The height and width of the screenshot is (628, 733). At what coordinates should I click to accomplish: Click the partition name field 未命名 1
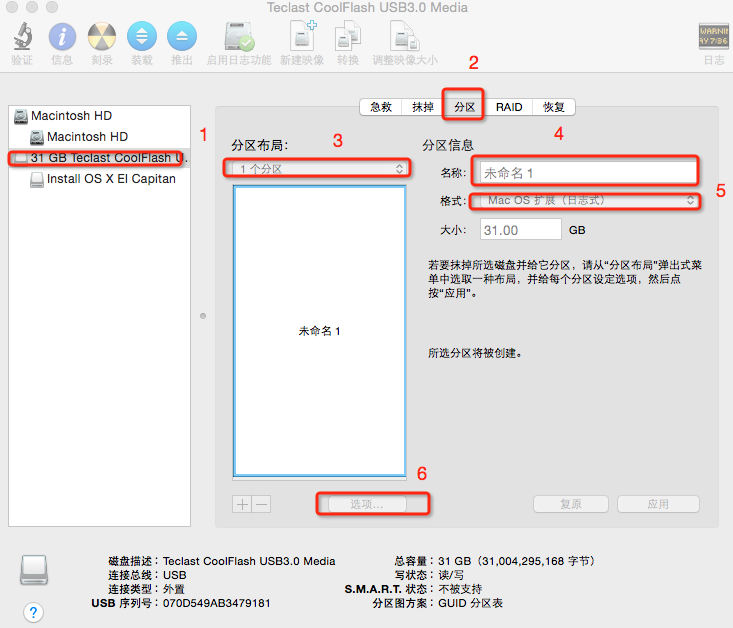tap(588, 173)
